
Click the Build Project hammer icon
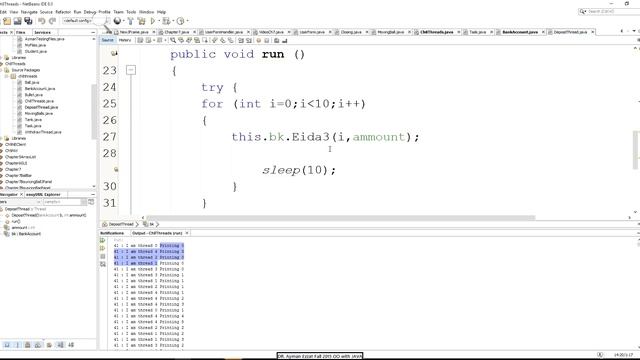click(x=130, y=21)
